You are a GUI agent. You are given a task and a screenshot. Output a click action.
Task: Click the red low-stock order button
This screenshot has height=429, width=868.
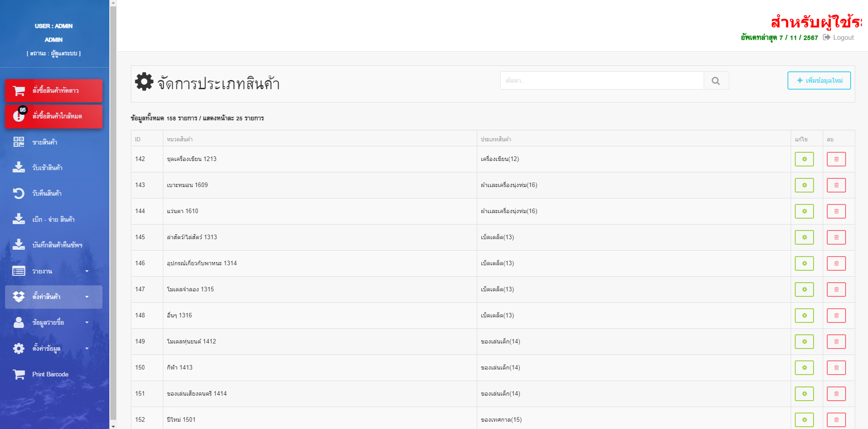[54, 117]
